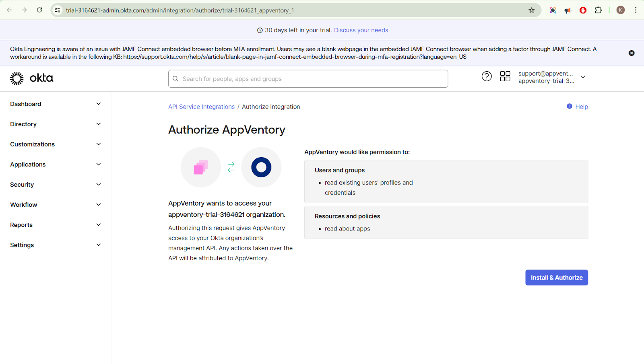
Task: Select Workflow in the sidebar
Action: 24,204
